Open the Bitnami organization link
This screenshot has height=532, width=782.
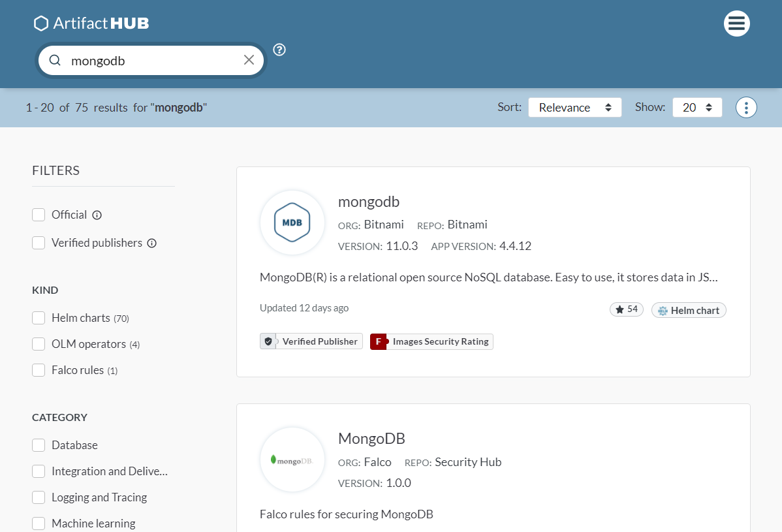[384, 225]
